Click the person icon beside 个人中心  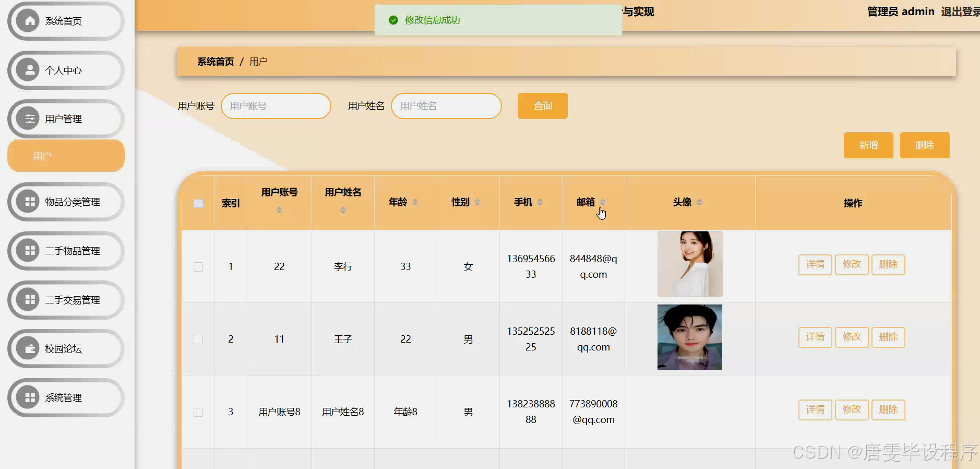click(30, 70)
